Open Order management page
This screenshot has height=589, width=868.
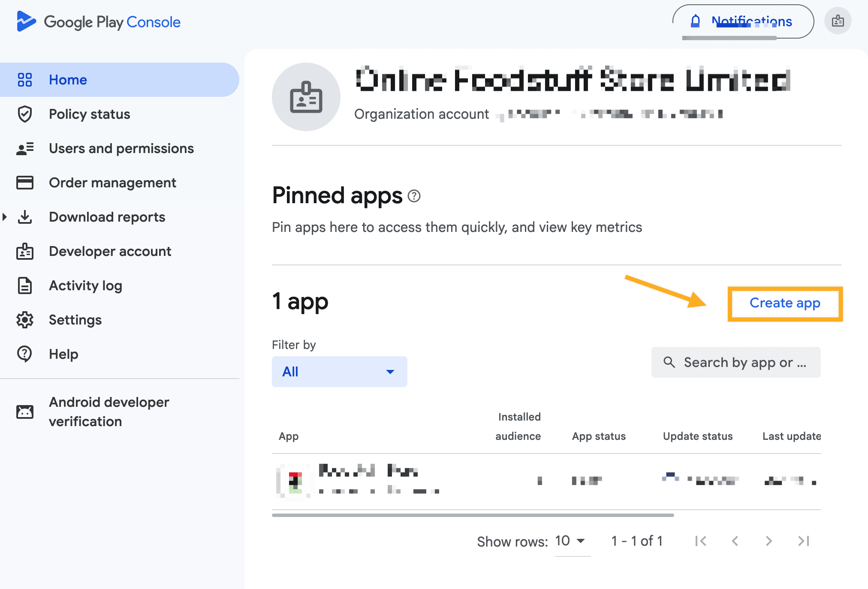120,183
